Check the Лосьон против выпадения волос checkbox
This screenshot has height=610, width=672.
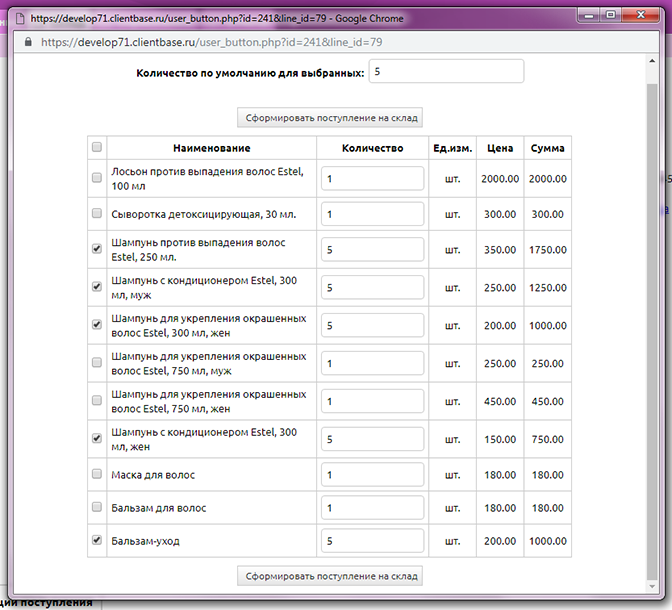97,178
